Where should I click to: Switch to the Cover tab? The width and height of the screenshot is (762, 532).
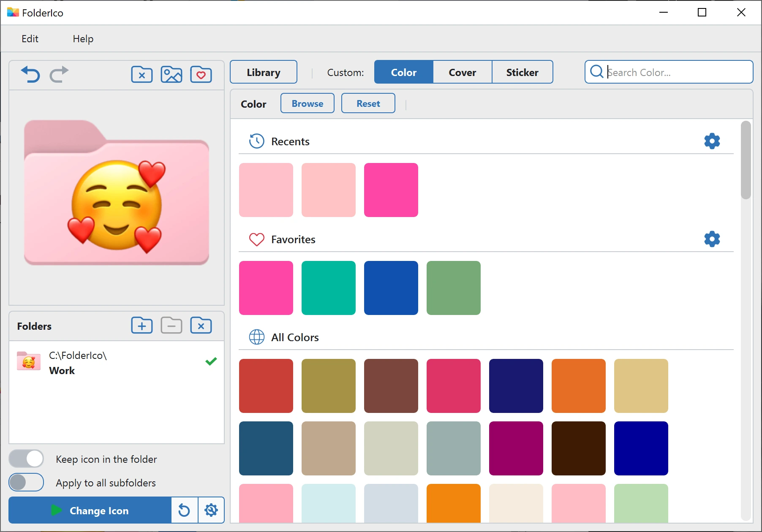tap(463, 72)
